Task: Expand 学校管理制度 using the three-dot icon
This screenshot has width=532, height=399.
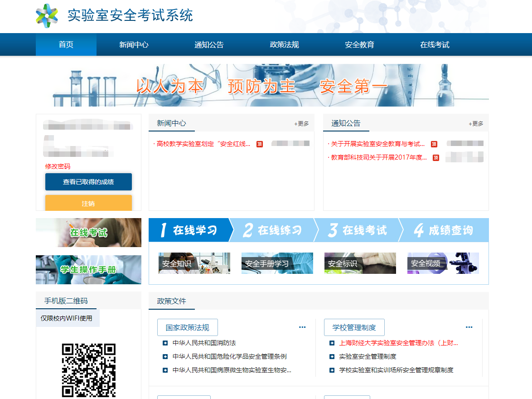Action: (469, 327)
